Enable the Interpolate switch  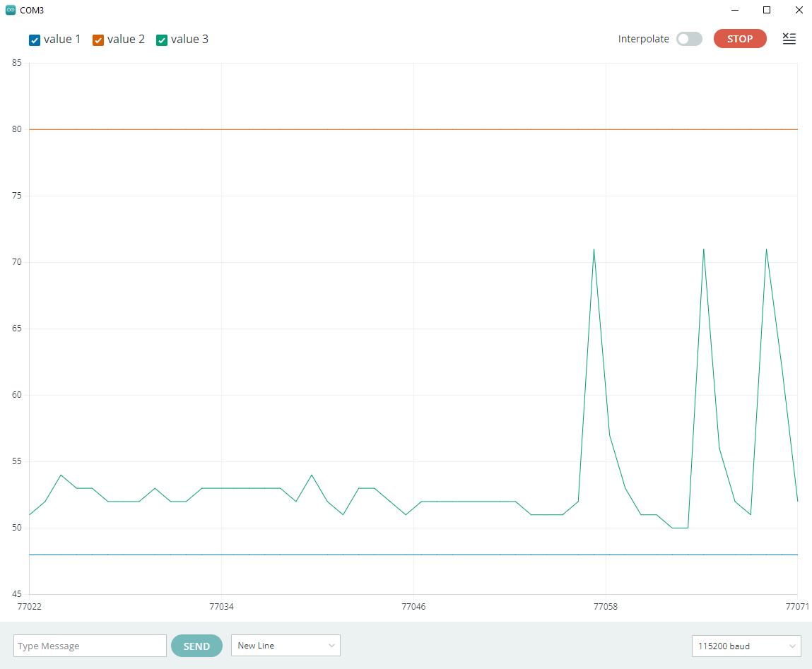(689, 39)
